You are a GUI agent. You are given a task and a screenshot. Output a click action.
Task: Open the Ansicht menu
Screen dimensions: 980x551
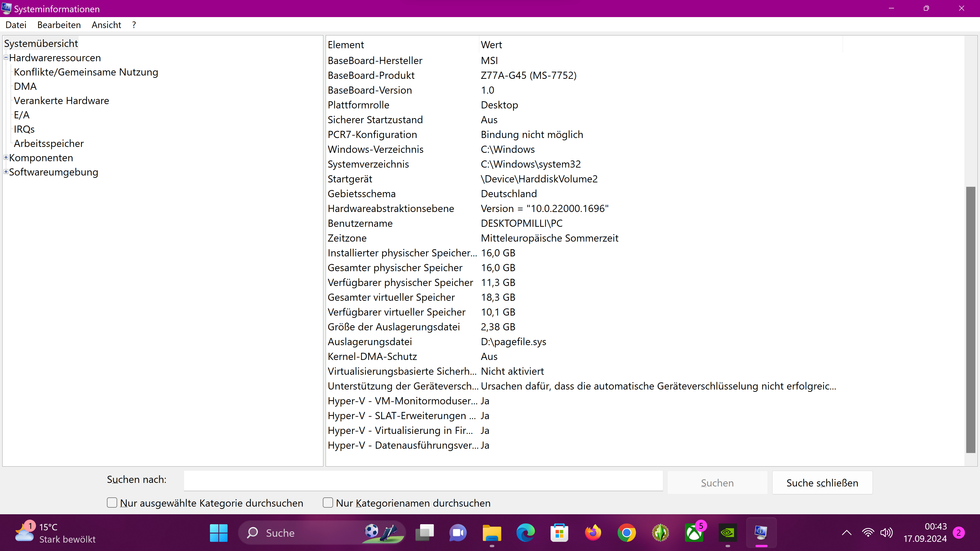106,24
